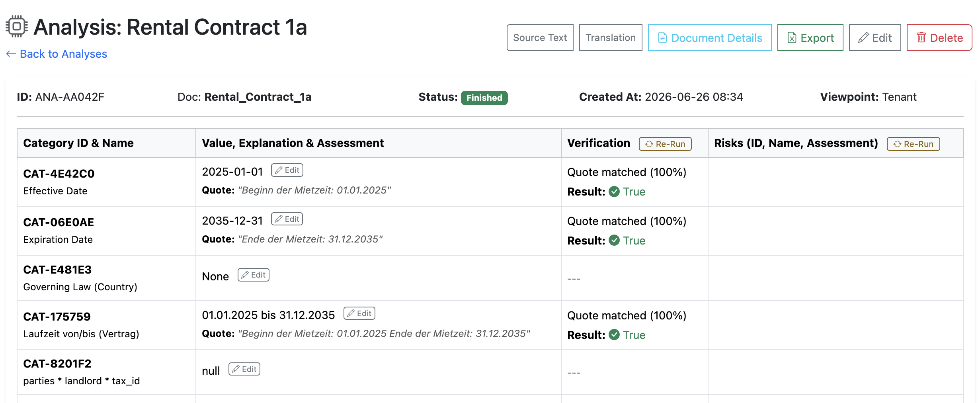The height and width of the screenshot is (403, 980).
Task: Click the Laufzeit combined quote text
Action: coord(384,334)
